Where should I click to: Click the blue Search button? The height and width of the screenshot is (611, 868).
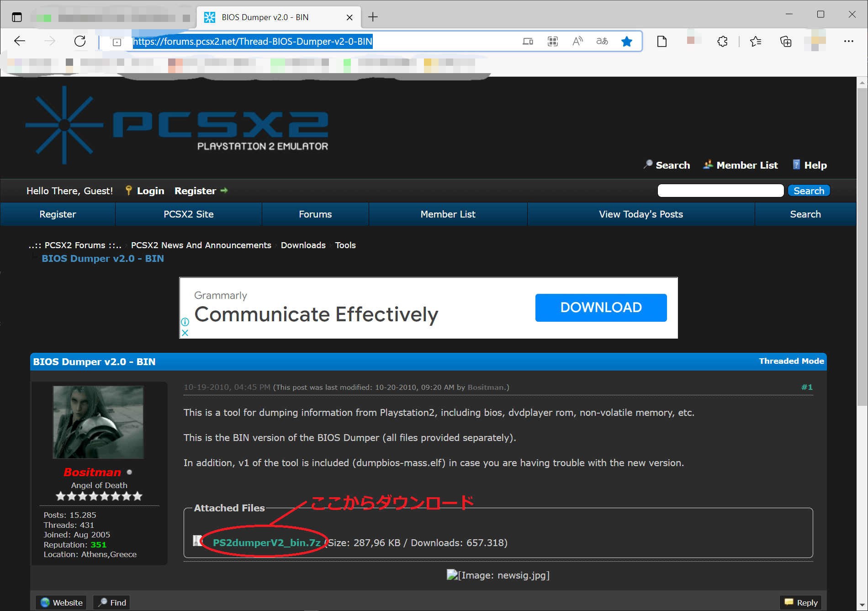(x=809, y=191)
